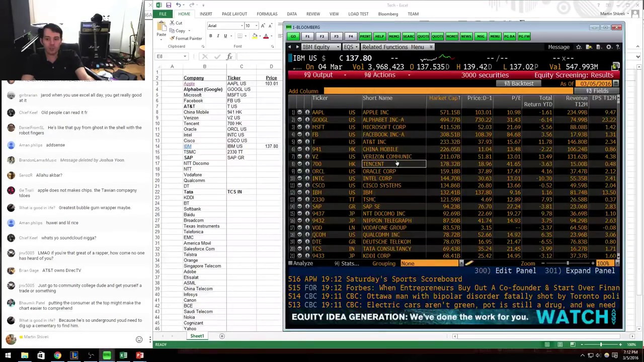Click the Analyze button
Image resolution: width=644 pixels, height=362 pixels.
tap(301, 263)
